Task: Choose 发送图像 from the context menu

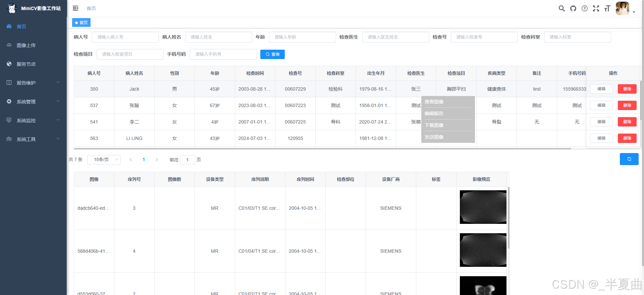Action: 448,137
